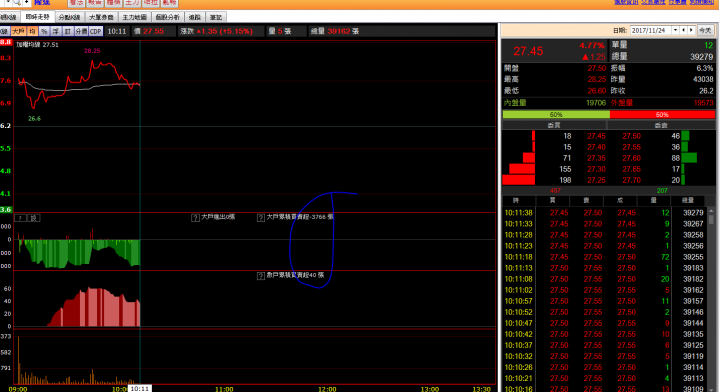The height and width of the screenshot is (392, 720).
Task: Click the ? icon beside 散戶累積買賣超40張
Action: 260,276
